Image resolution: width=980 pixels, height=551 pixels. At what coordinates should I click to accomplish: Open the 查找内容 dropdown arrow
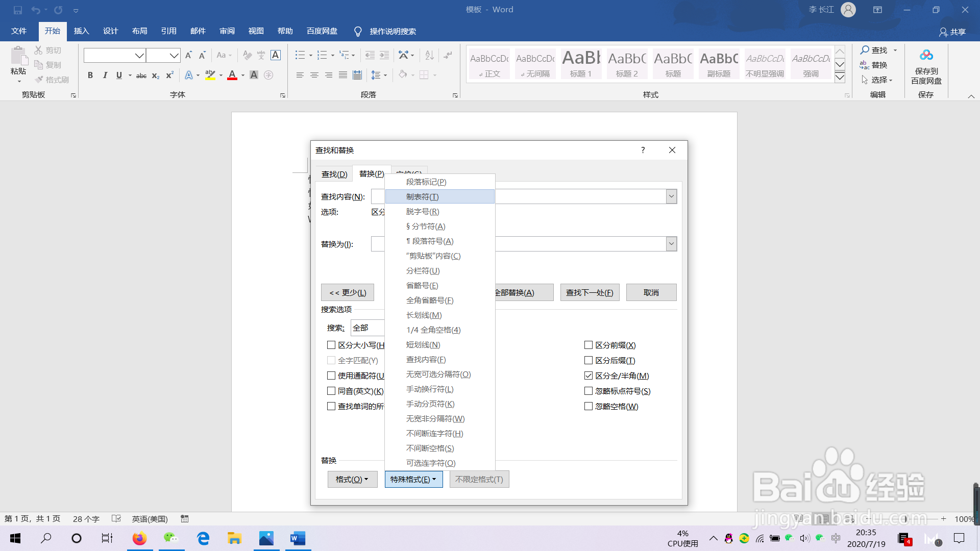[671, 196]
